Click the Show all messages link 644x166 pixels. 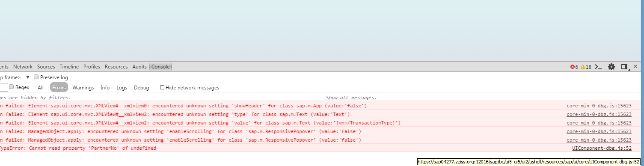pyautogui.click(x=351, y=98)
